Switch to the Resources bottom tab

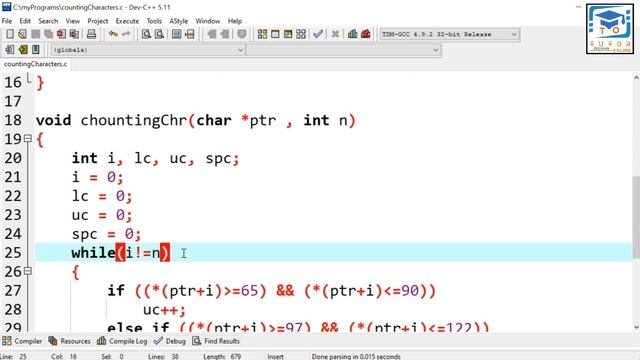69,341
